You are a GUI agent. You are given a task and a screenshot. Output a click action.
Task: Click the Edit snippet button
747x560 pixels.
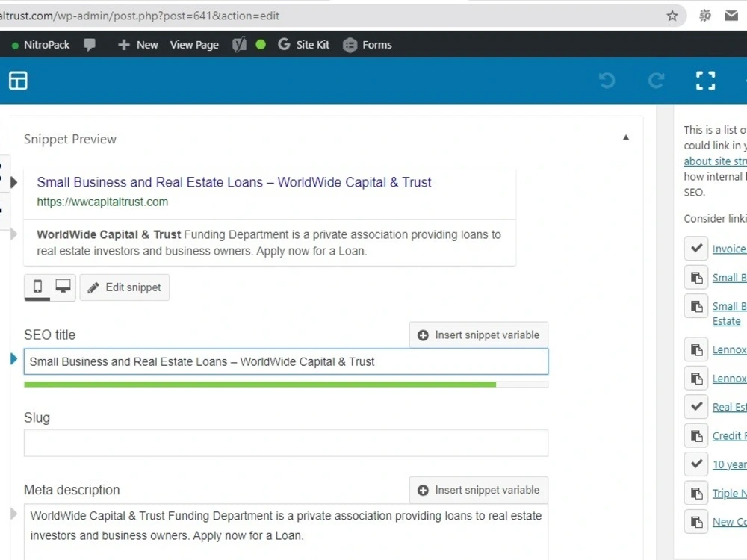click(124, 287)
